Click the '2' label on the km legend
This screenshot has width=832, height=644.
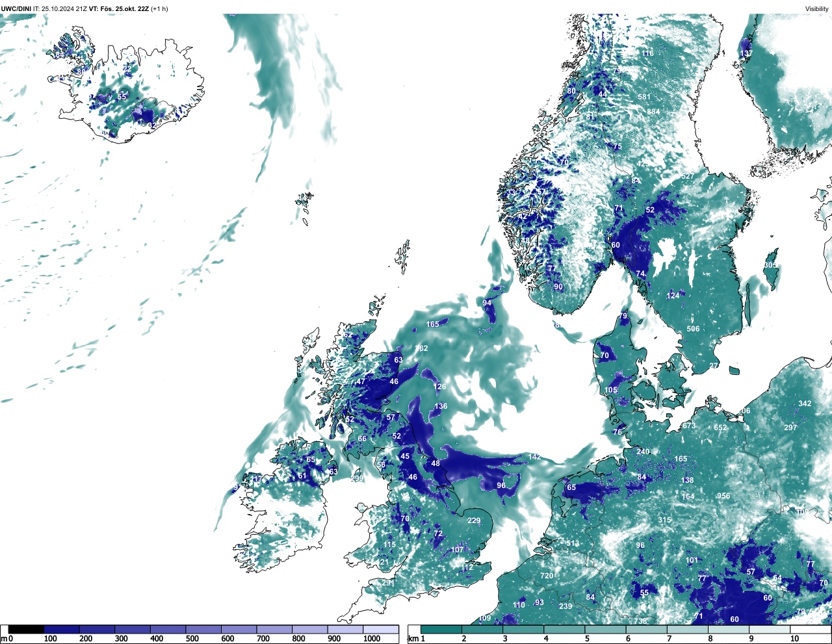point(464,639)
